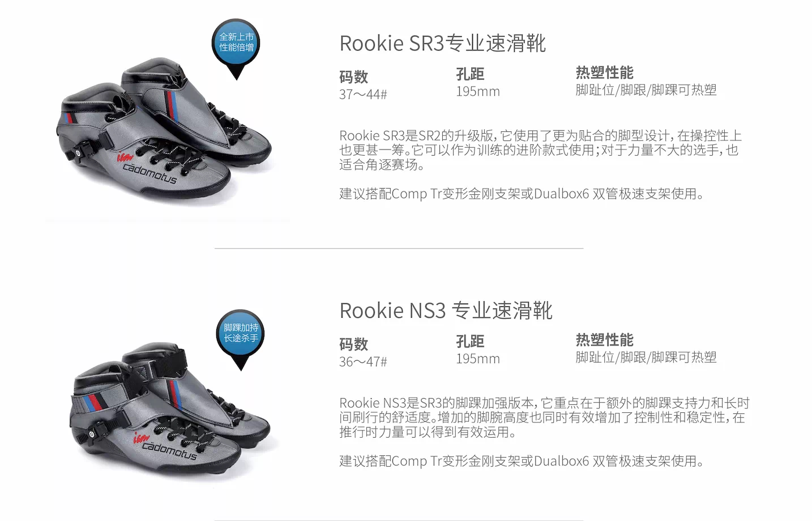Select the NS3 size range 36～47#

363,361
